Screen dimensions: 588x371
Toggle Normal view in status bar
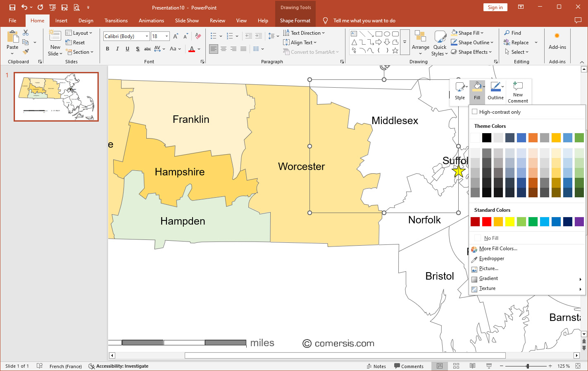[x=440, y=366]
